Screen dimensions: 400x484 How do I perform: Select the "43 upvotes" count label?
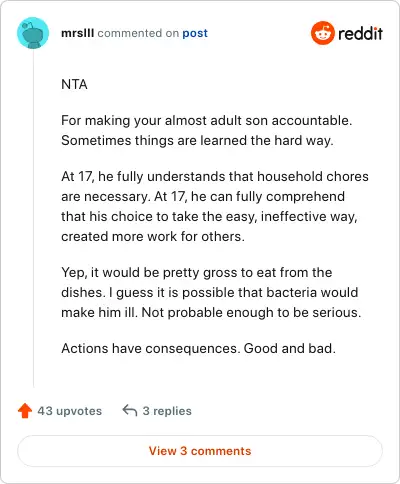(70, 411)
